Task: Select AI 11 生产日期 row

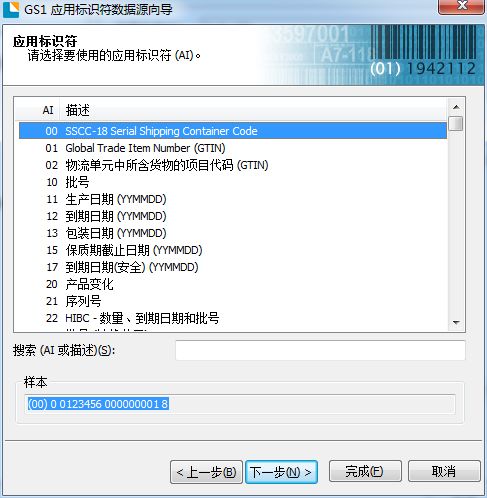Action: [233, 199]
